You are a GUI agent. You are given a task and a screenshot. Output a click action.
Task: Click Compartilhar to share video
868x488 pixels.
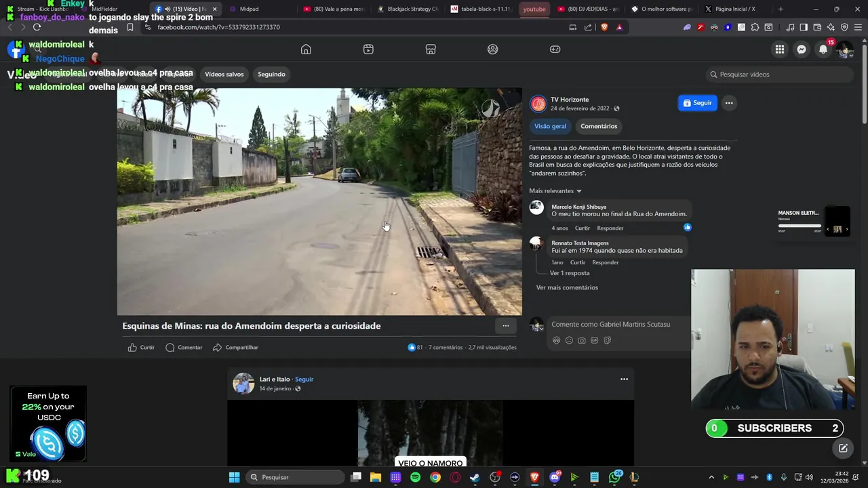click(235, 347)
